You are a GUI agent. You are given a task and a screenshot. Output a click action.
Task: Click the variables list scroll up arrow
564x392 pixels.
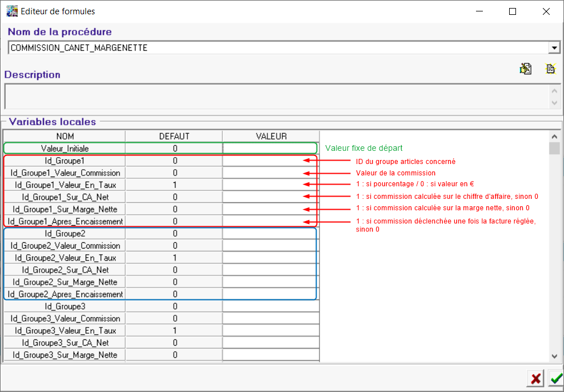[x=554, y=136]
